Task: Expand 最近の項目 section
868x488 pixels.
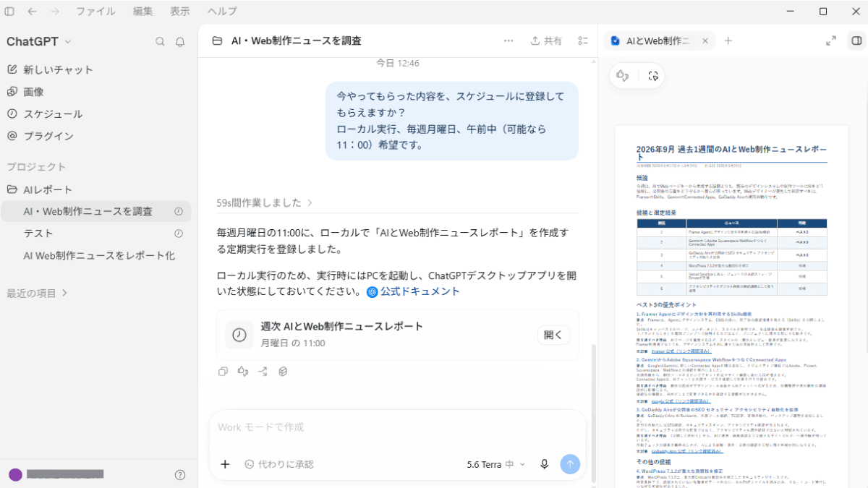Action: coord(37,293)
